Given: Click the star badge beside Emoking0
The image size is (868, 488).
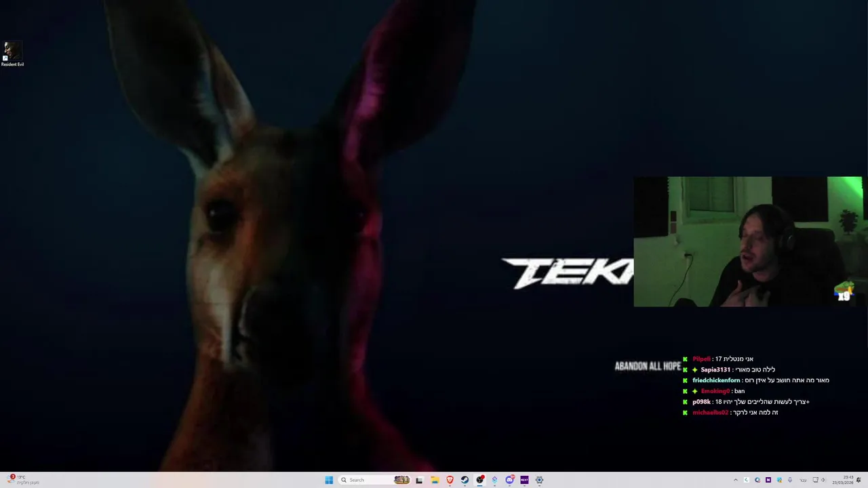Looking at the screenshot, I should pyautogui.click(x=694, y=391).
